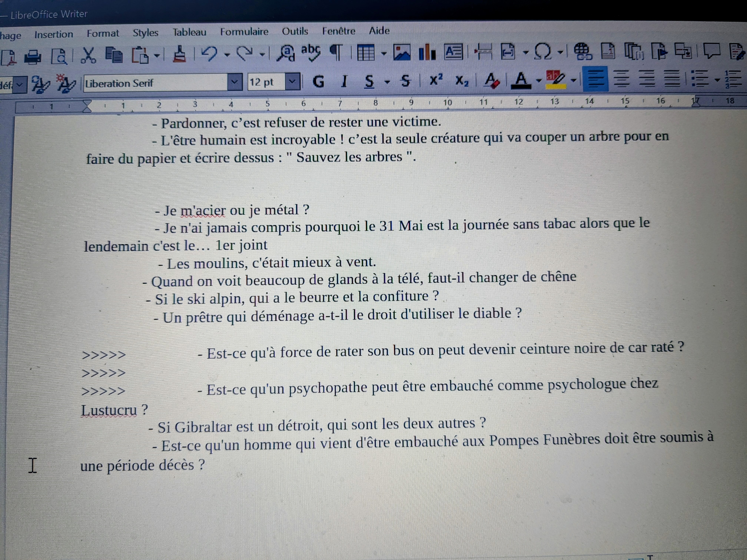The height and width of the screenshot is (560, 747).
Task: Apply yellow highlighting color
Action: [x=556, y=80]
